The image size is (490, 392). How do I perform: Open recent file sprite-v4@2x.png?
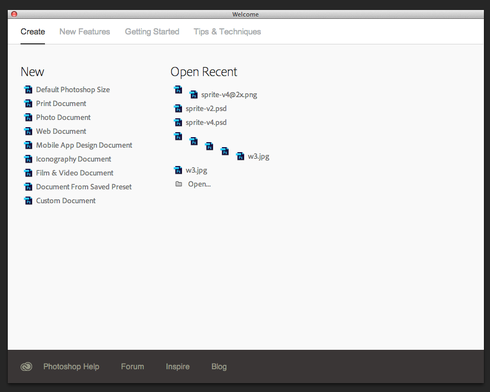tap(229, 95)
